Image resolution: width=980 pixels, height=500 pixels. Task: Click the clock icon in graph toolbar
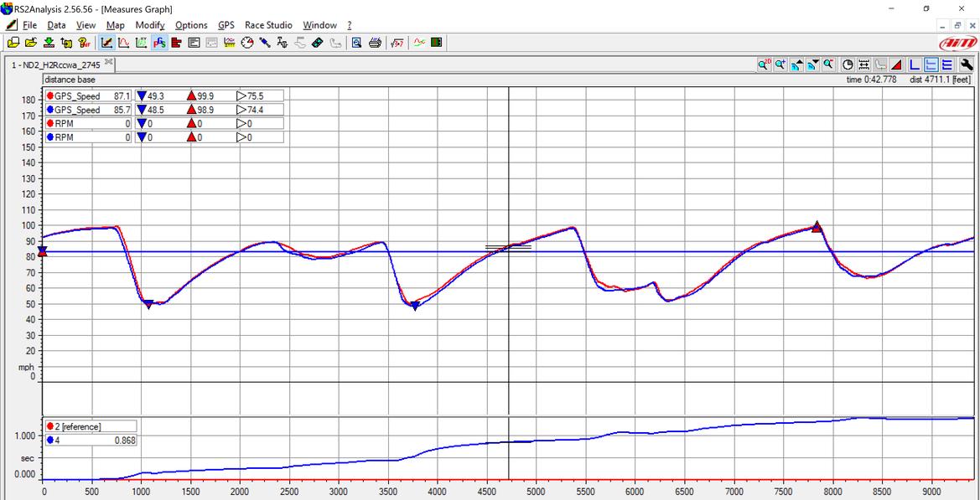click(848, 64)
